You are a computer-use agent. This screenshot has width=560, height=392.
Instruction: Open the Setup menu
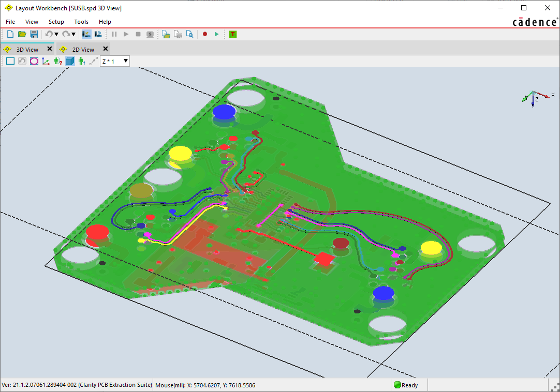56,22
